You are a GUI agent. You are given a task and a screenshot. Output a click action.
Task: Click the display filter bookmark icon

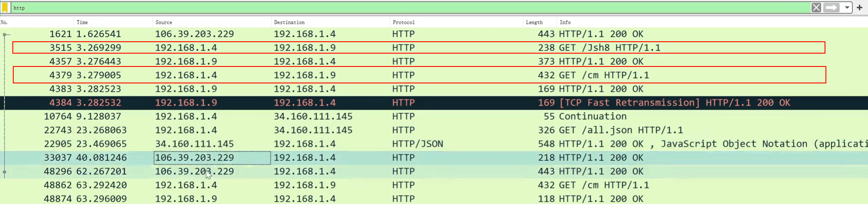tap(5, 8)
